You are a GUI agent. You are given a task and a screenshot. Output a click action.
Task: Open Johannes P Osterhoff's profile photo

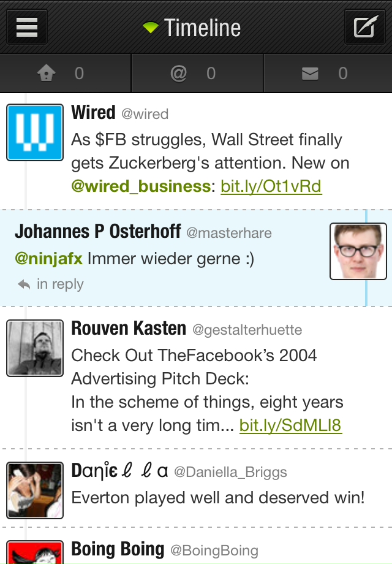[x=358, y=251]
